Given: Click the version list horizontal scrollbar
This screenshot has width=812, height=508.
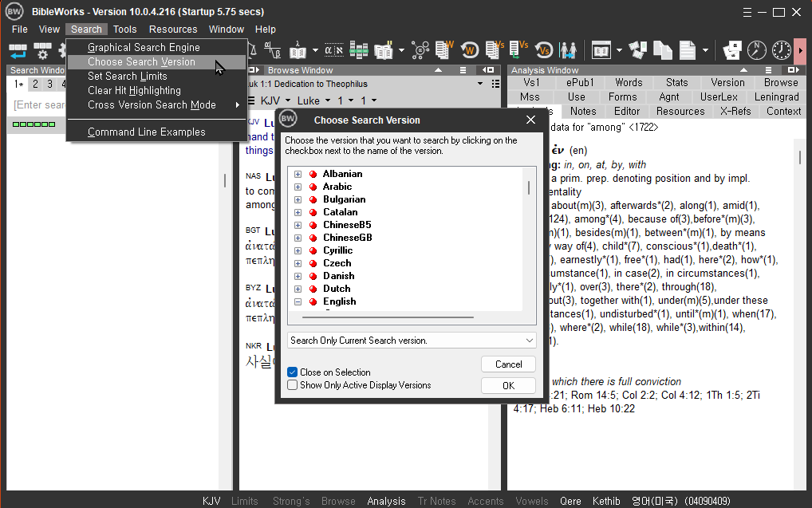Looking at the screenshot, I should (x=388, y=317).
